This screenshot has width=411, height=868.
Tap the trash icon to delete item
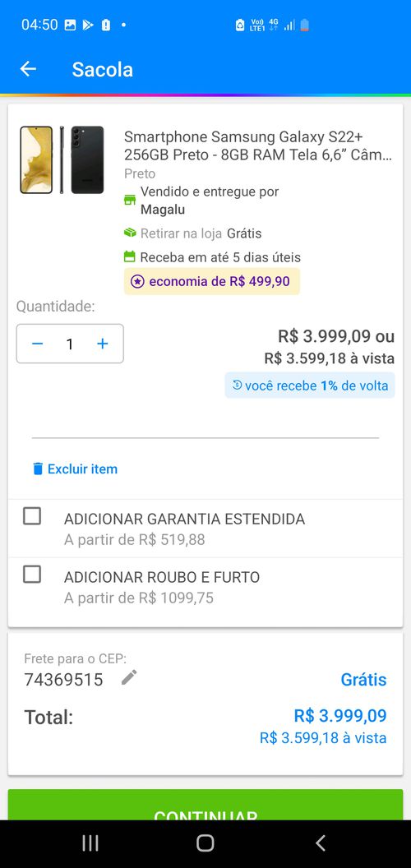point(38,469)
